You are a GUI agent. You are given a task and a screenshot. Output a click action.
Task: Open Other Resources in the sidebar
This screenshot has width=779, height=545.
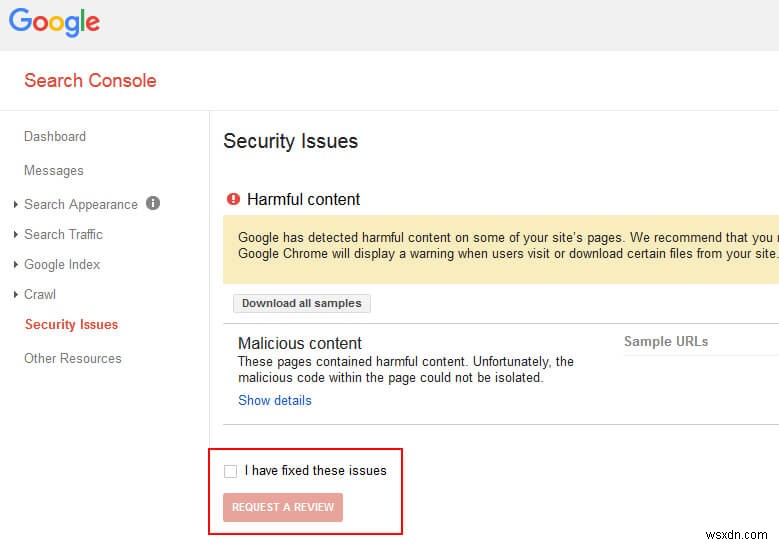73,358
